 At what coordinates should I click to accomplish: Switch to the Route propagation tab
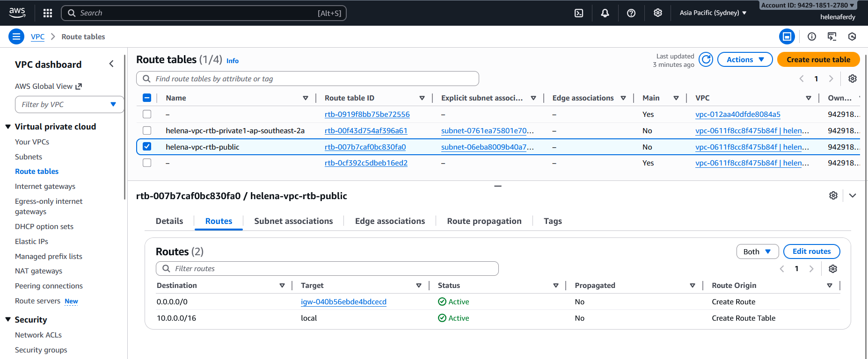coord(484,221)
